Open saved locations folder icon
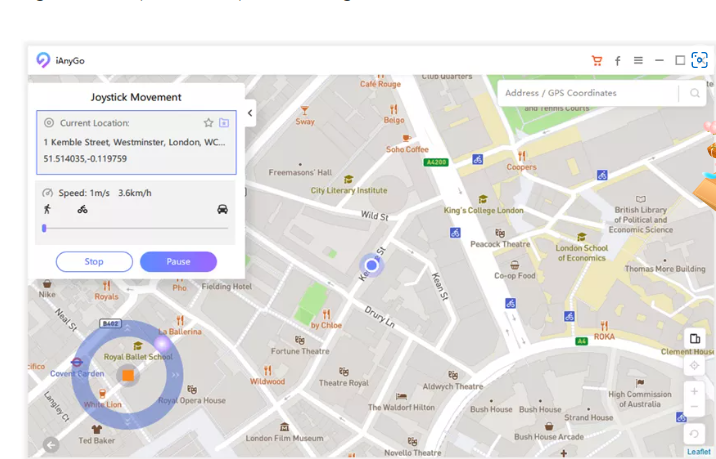Viewport: 716px width, 459px height. click(x=224, y=122)
